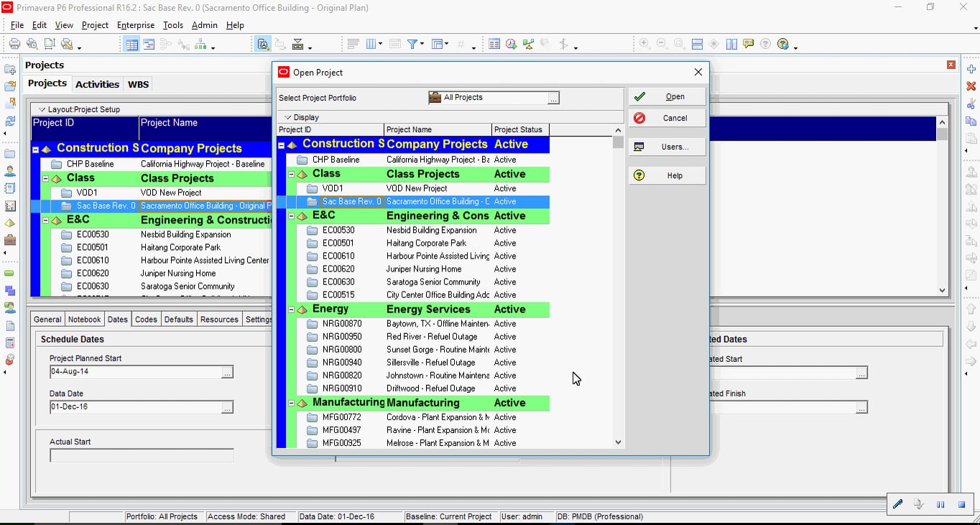980x525 pixels.
Task: Click the yellow Help globe toolbar icon
Action: tap(783, 44)
